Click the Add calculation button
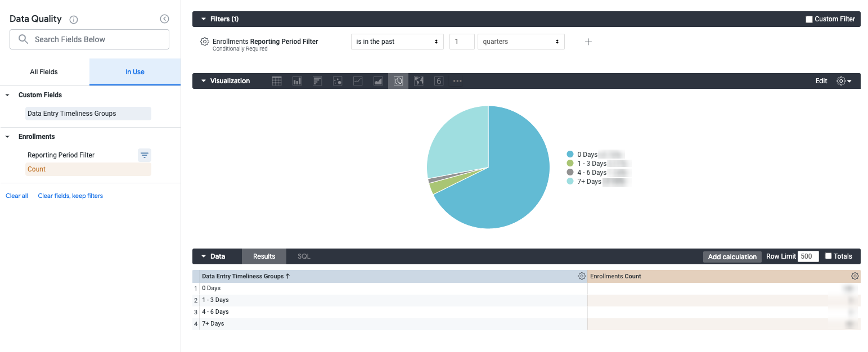The height and width of the screenshot is (352, 868). [x=732, y=256]
